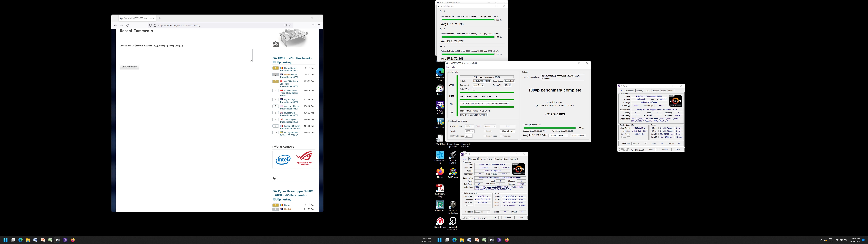Click the Part 1 progress bar in Overkill output
The height and width of the screenshot is (244, 868).
click(x=468, y=20)
